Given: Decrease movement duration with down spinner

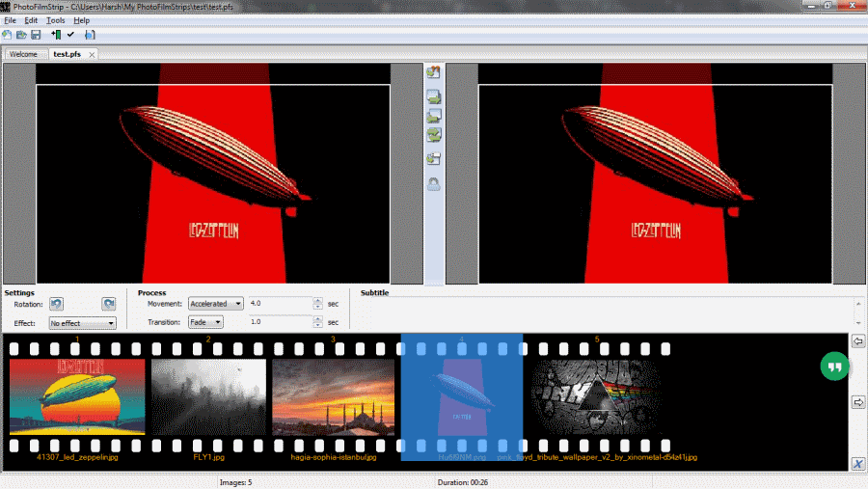Looking at the screenshot, I should (x=317, y=307).
